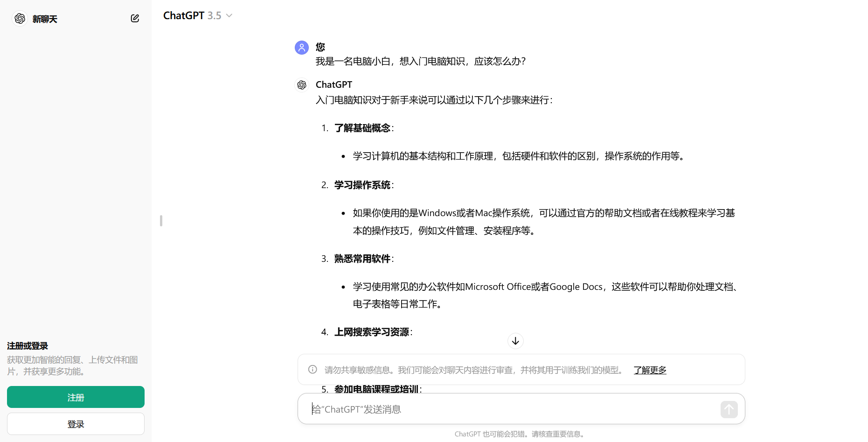Click the user avatar next to "您"

(x=301, y=47)
